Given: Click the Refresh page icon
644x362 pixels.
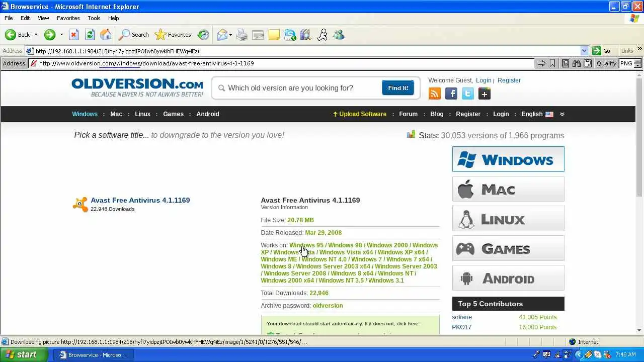Looking at the screenshot, I should point(90,35).
